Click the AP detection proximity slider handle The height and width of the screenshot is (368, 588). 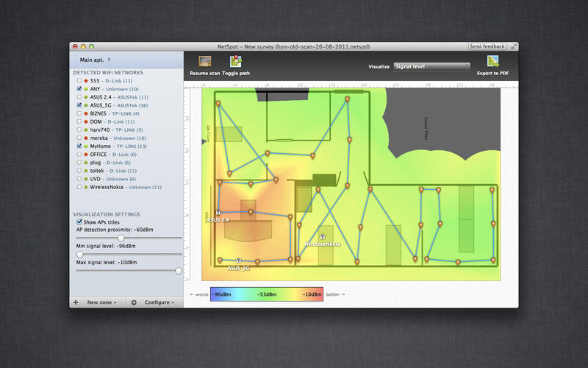[121, 238]
